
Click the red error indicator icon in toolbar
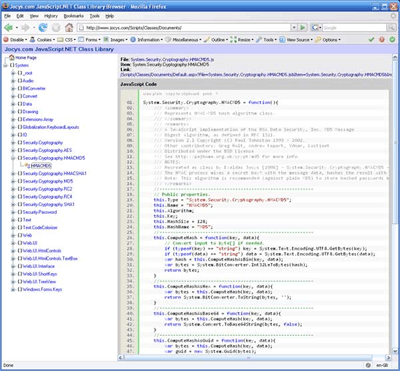382,40
